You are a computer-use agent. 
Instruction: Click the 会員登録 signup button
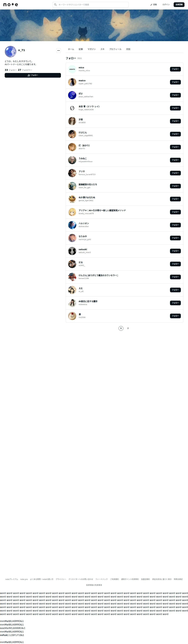coord(179,5)
